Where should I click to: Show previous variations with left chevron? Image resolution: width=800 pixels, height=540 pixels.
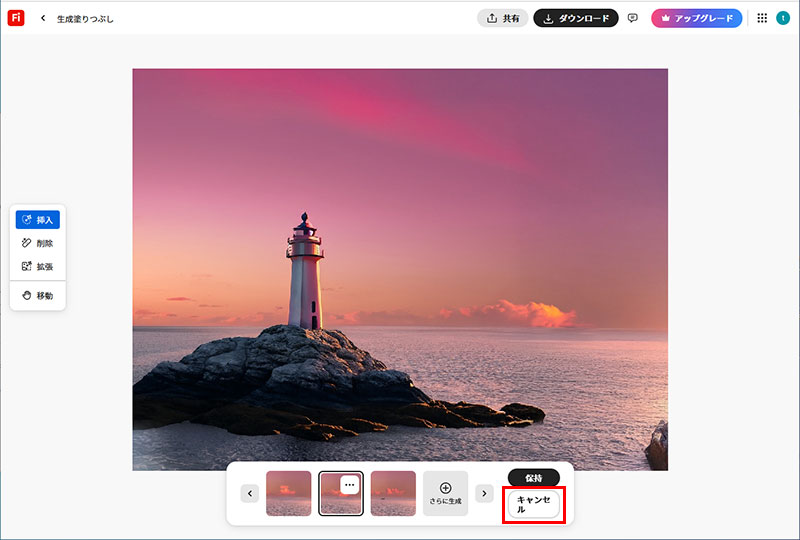(249, 493)
